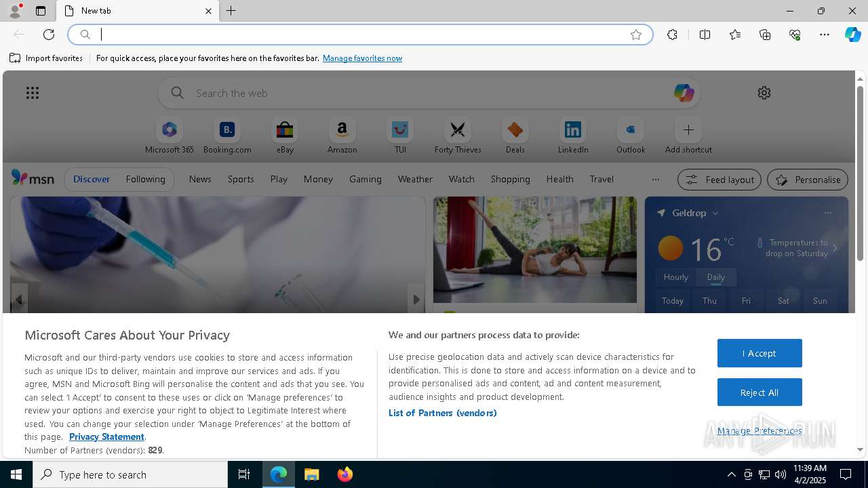This screenshot has width=868, height=488.
Task: Open the Shopping section
Action: pos(511,179)
